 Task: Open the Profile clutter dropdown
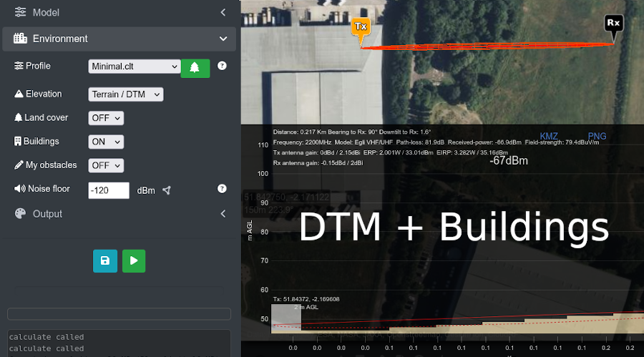point(135,67)
